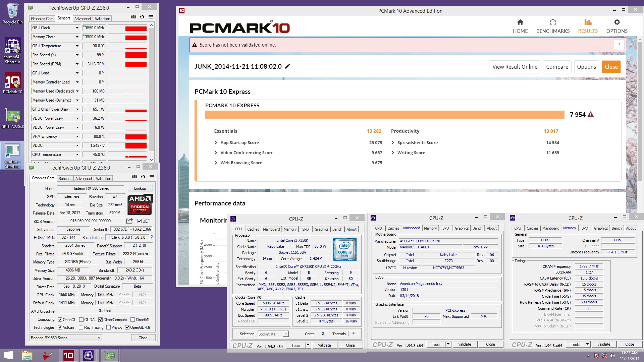The height and width of the screenshot is (362, 644).
Task: Click the CPU-Z taskbar icon
Action: click(x=88, y=355)
